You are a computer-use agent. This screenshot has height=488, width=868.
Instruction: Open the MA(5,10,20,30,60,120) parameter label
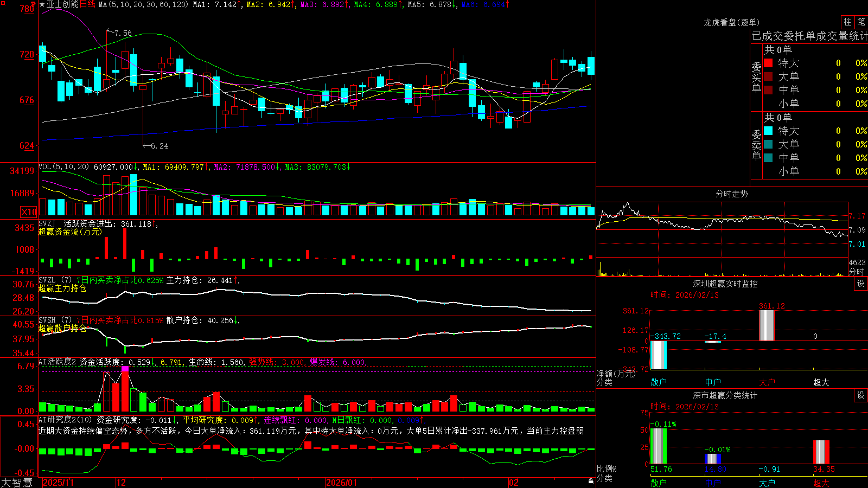(144, 4)
